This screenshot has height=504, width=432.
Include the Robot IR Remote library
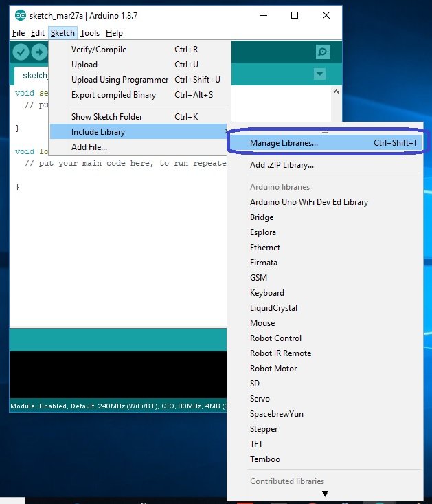pos(325,353)
